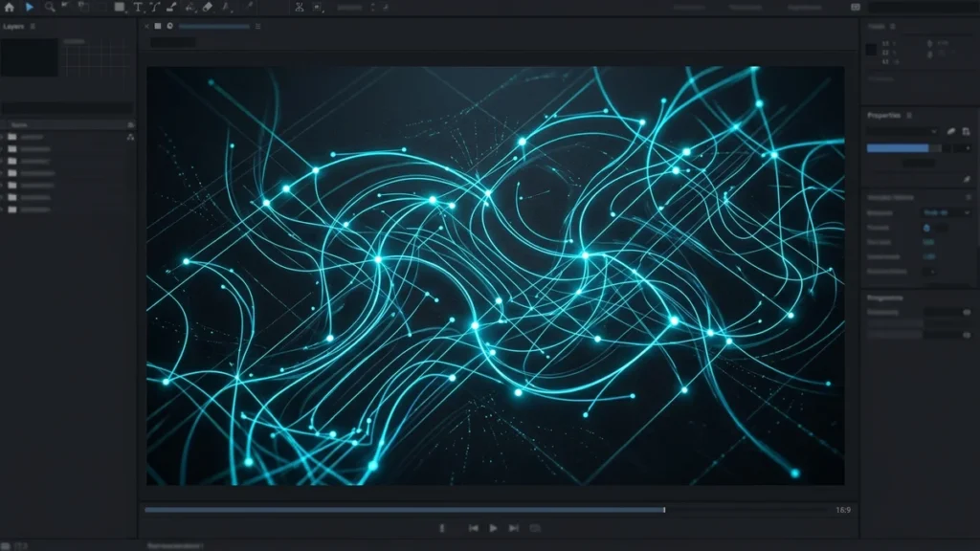The image size is (980, 551).
Task: Click the square marquee icon beside the scissors
Action: (318, 8)
